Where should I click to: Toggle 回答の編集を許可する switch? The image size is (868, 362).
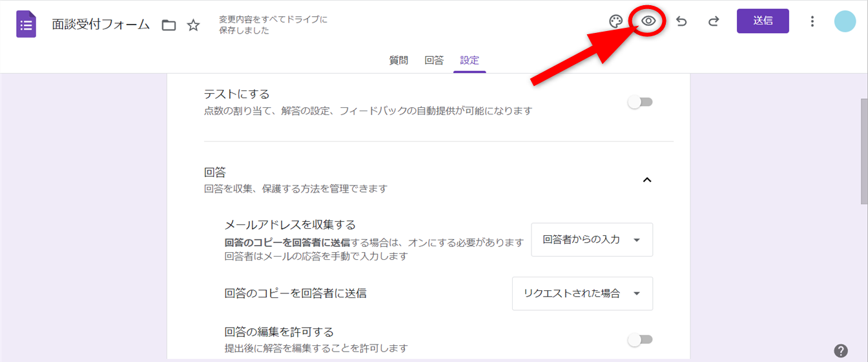641,339
